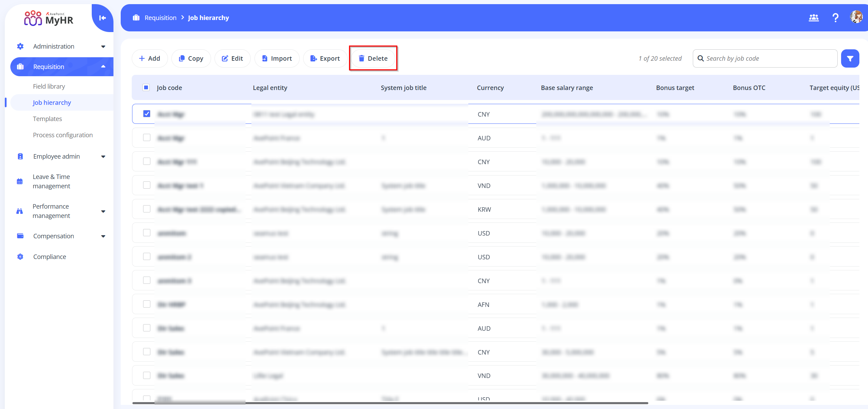Click the MyHR logo

tap(49, 18)
